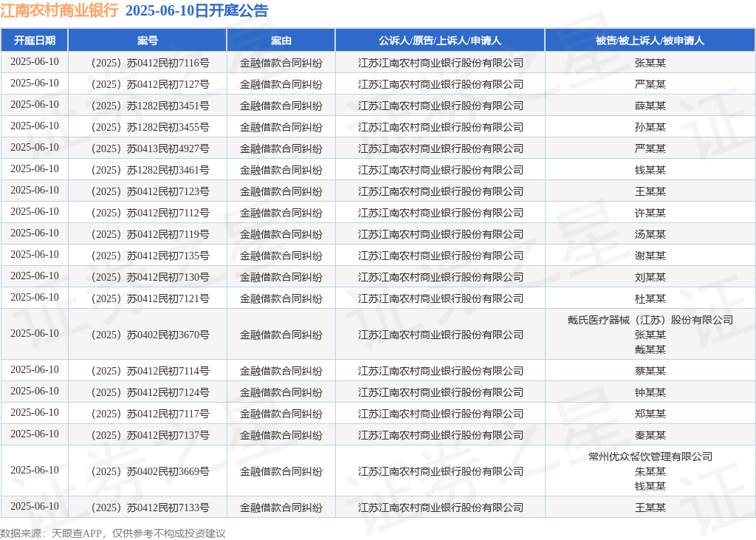Click defendant 严某某 in the 7127号 row
The width and height of the screenshot is (756, 540).
click(650, 84)
